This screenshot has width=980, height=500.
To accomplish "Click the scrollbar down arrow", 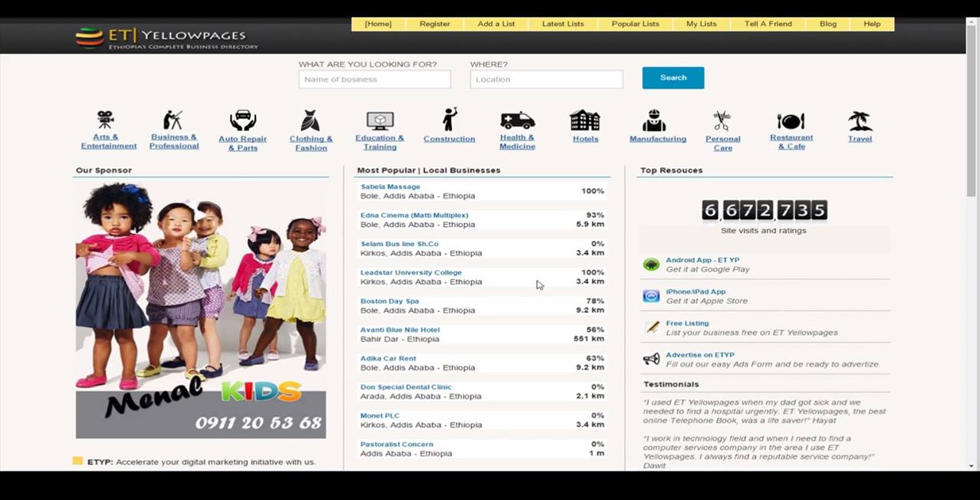I will [972, 465].
